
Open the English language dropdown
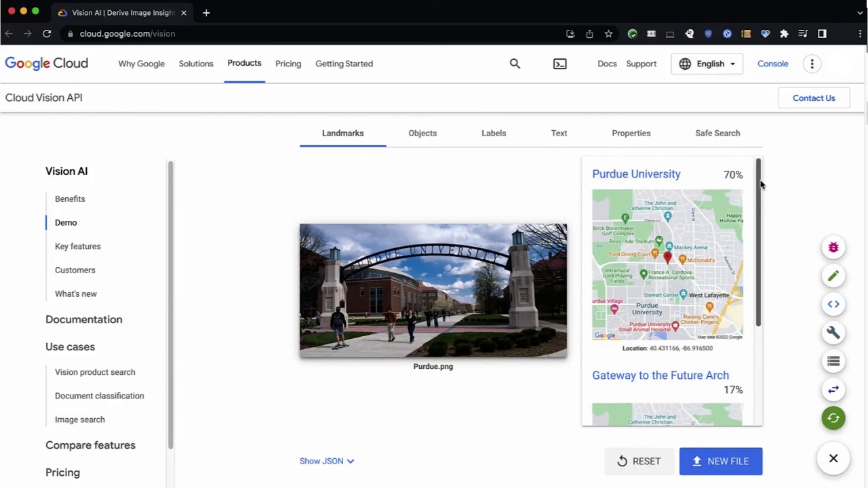pos(707,64)
